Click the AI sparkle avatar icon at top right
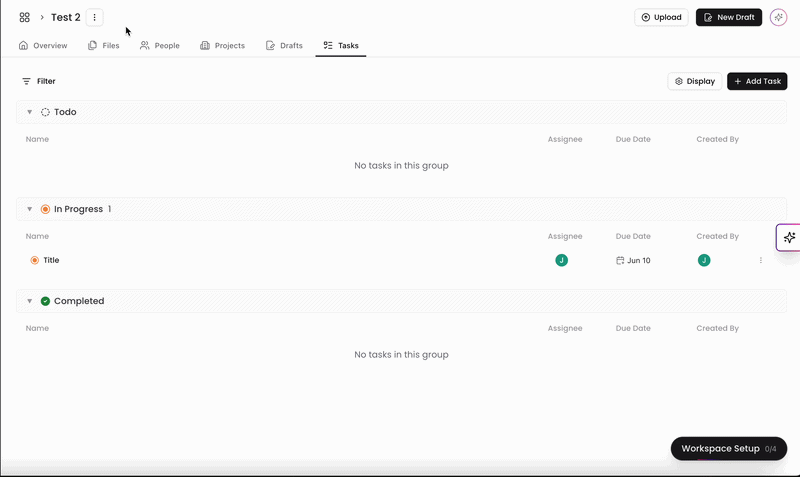800x477 pixels. click(x=778, y=17)
